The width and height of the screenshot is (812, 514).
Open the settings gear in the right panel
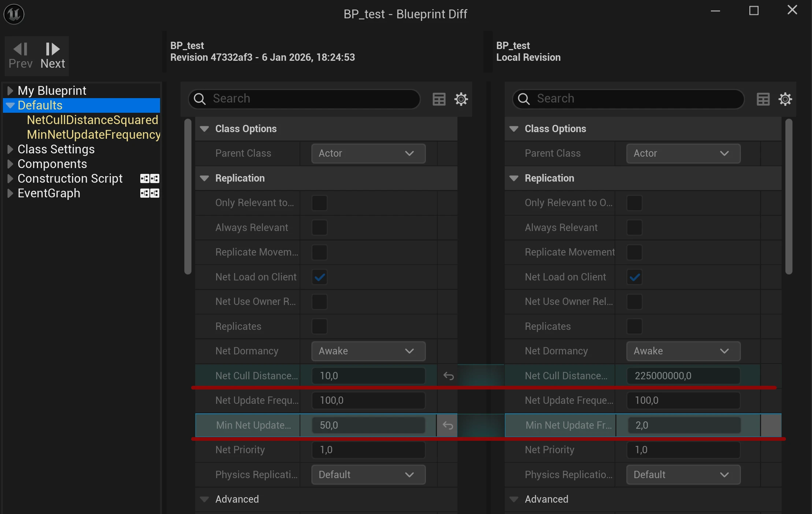pyautogui.click(x=785, y=99)
